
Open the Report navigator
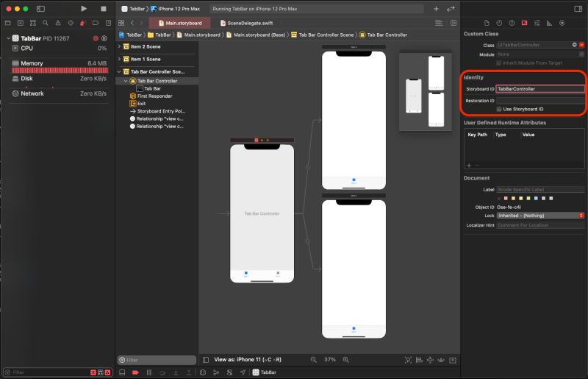click(108, 23)
